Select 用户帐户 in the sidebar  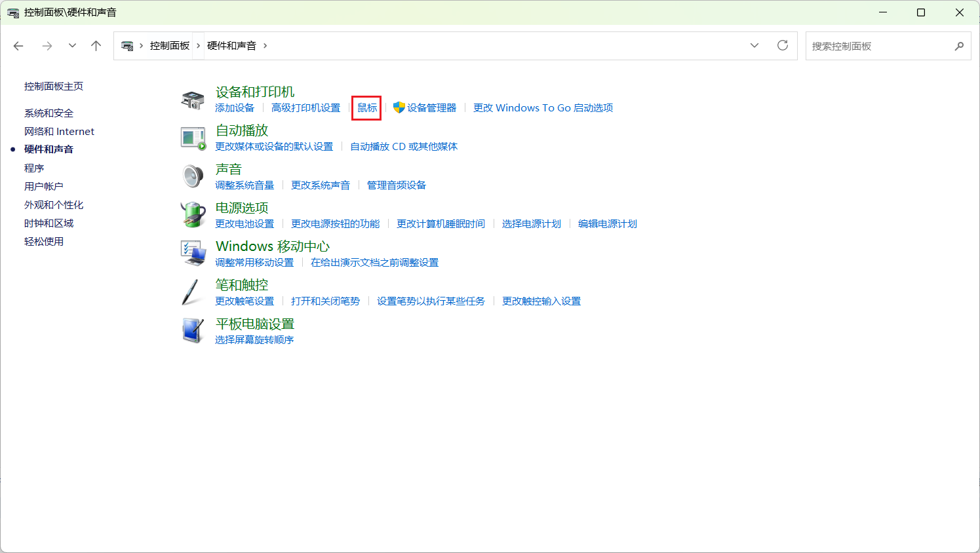[x=44, y=187]
